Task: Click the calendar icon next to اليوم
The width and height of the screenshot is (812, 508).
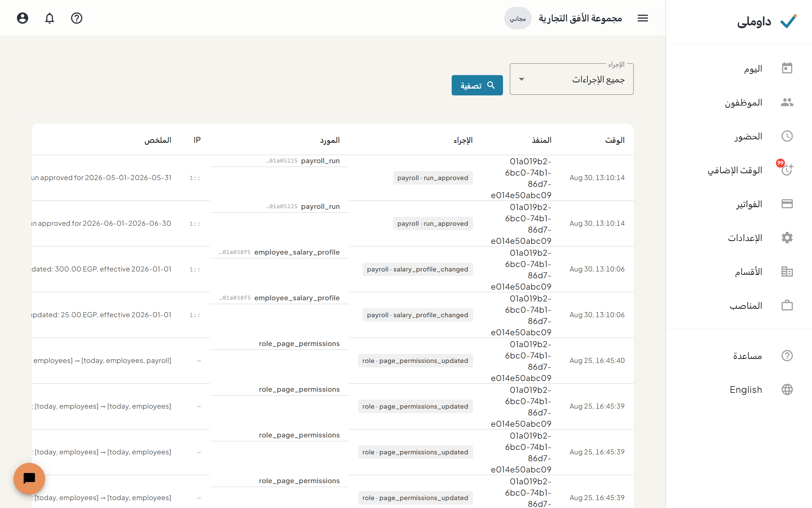Action: (787, 68)
